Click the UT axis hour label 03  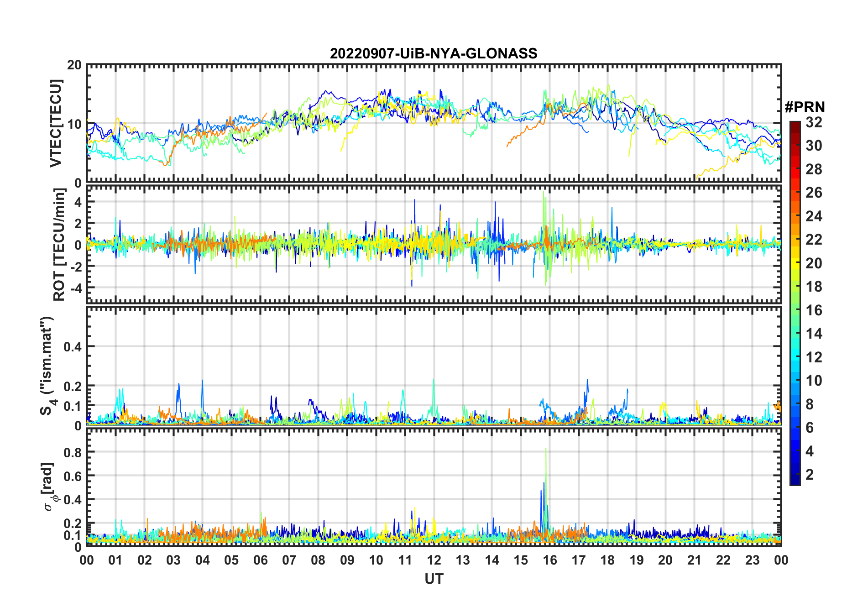[173, 560]
